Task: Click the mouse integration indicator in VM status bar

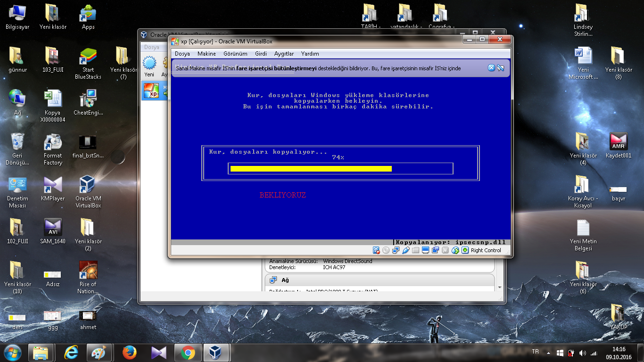Action: tap(455, 250)
